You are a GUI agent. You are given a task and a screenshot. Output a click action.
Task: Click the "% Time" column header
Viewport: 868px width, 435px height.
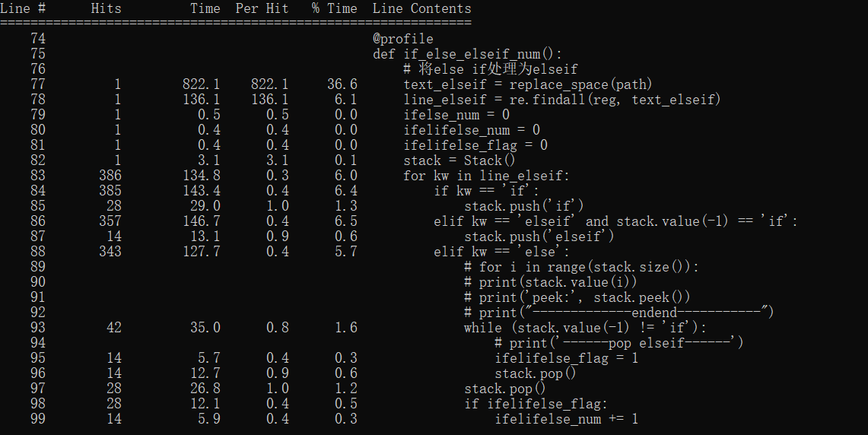click(334, 9)
